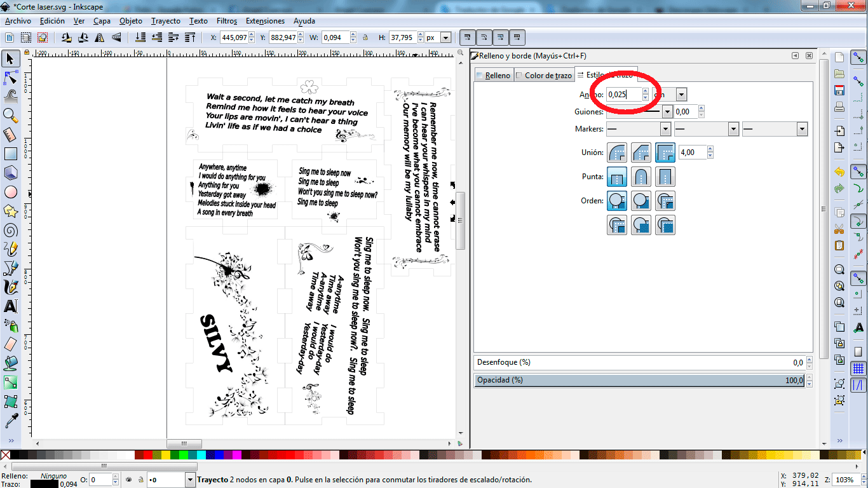
Task: Select the Selector arrow tool
Action: pyautogui.click(x=10, y=58)
